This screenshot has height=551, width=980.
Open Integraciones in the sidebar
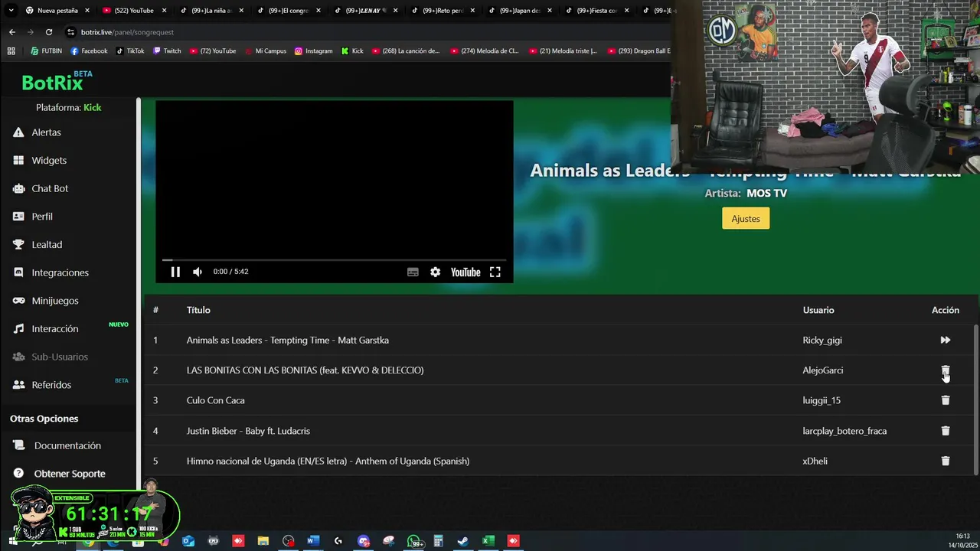(60, 272)
